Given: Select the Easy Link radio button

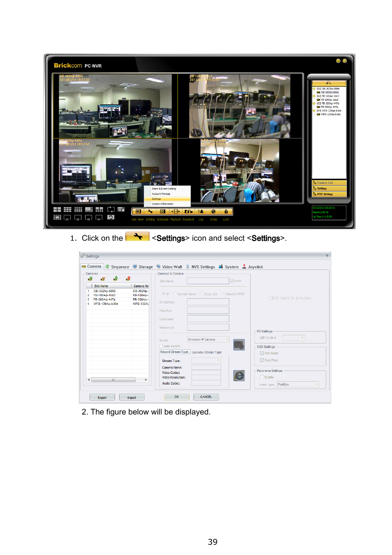Looking at the screenshot, I should [201, 294].
